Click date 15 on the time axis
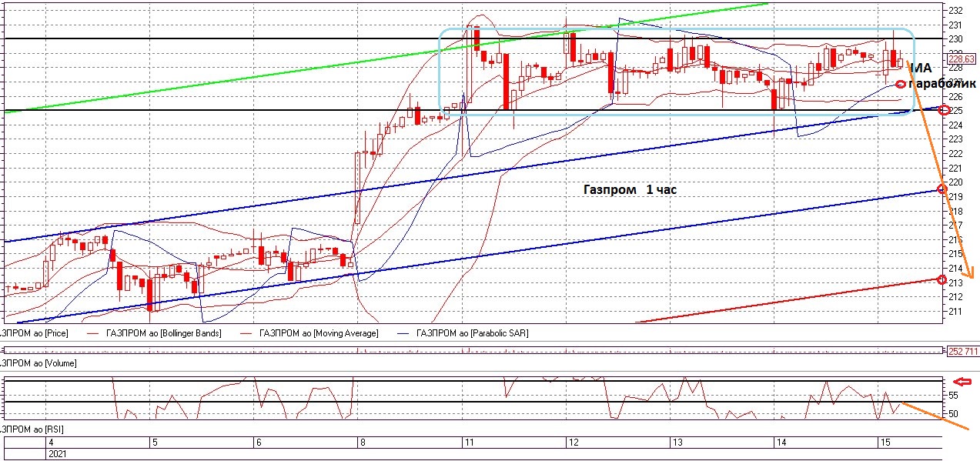The width and height of the screenshot is (980, 461). [885, 443]
